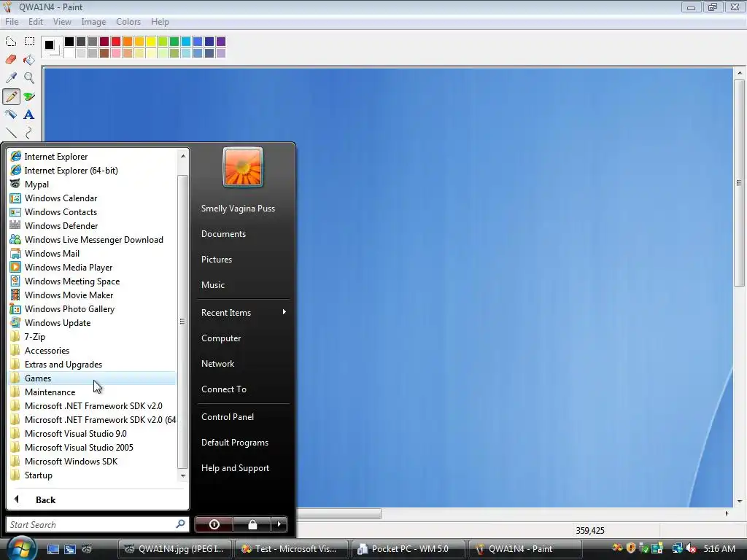
Task: Open the shutdown options arrow menu
Action: pyautogui.click(x=279, y=524)
